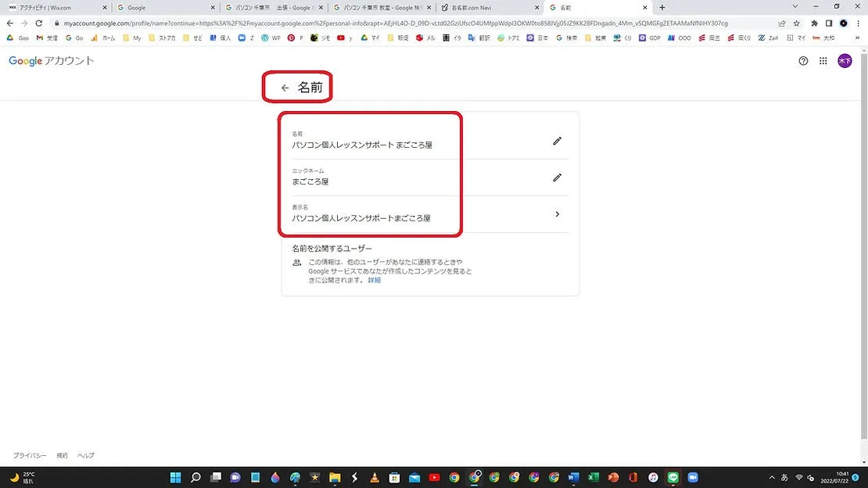This screenshot has height=488, width=868.
Task: Edit the ニックネーム with its pencil icon
Action: tap(557, 178)
